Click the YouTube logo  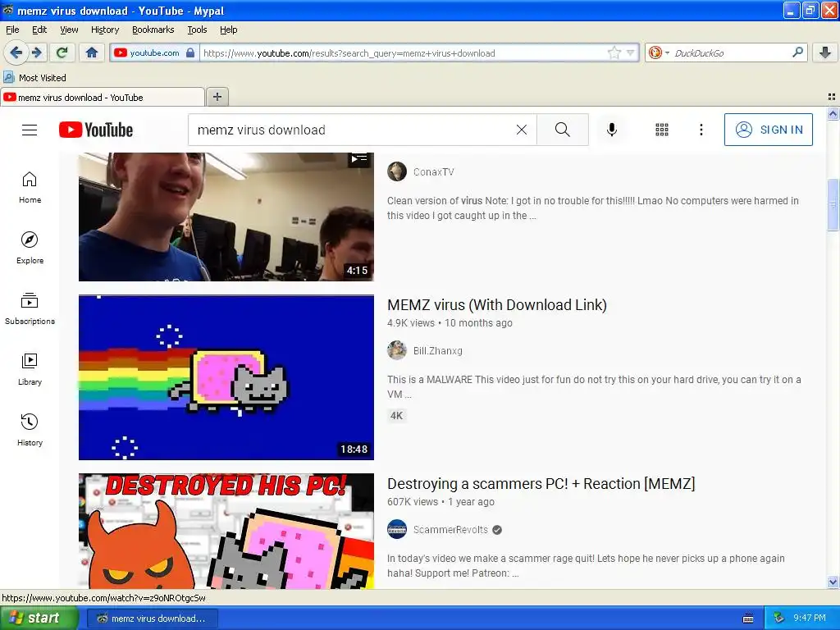[96, 130]
